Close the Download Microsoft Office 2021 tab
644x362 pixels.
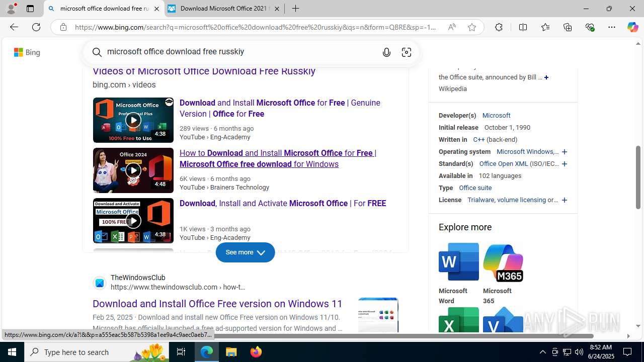point(277,9)
